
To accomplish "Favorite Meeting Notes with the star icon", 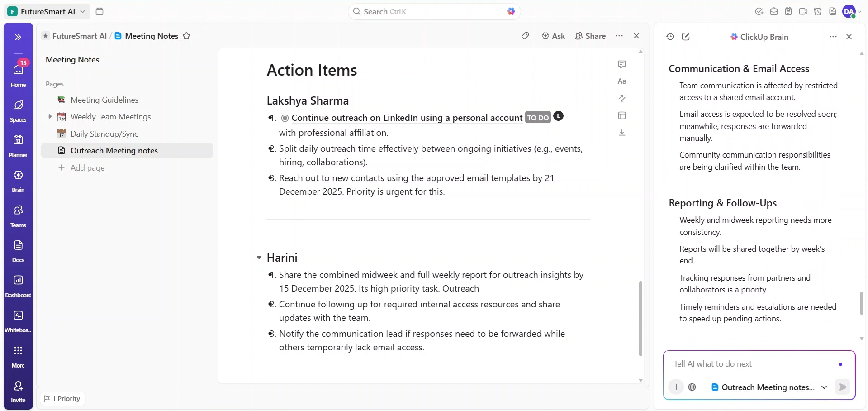I will pos(186,36).
